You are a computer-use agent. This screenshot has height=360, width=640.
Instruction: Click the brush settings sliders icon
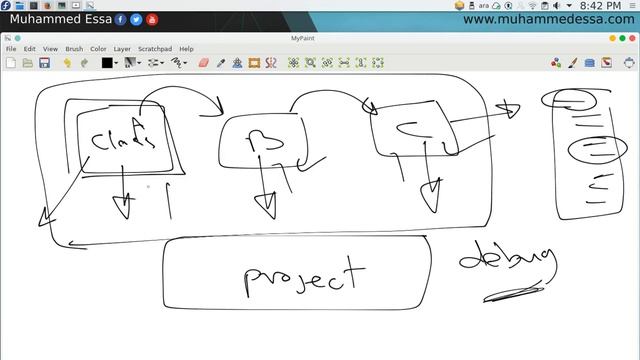coord(153,63)
